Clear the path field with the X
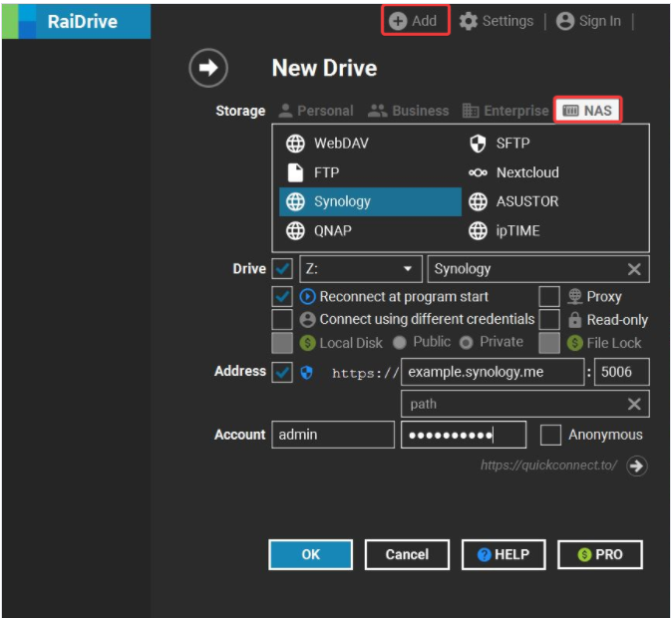The image size is (672, 618). point(634,404)
